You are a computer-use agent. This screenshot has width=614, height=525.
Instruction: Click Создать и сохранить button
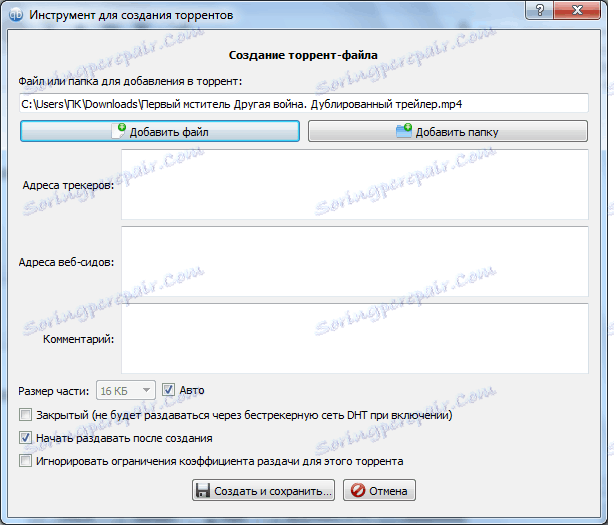263,490
